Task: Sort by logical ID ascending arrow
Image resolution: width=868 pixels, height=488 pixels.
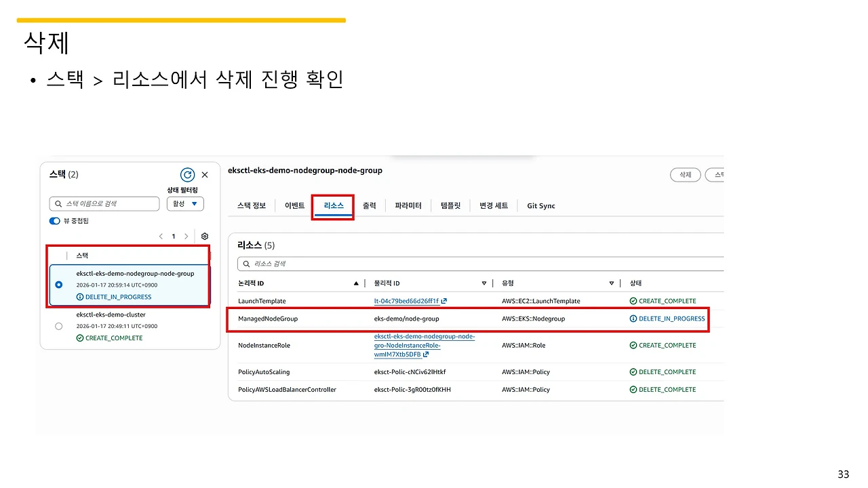Action: [356, 283]
